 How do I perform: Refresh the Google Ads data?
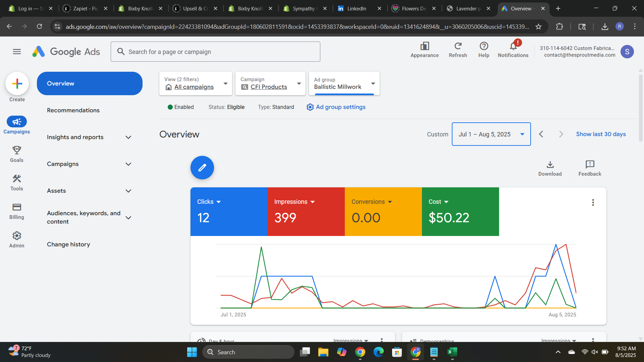(x=458, y=50)
